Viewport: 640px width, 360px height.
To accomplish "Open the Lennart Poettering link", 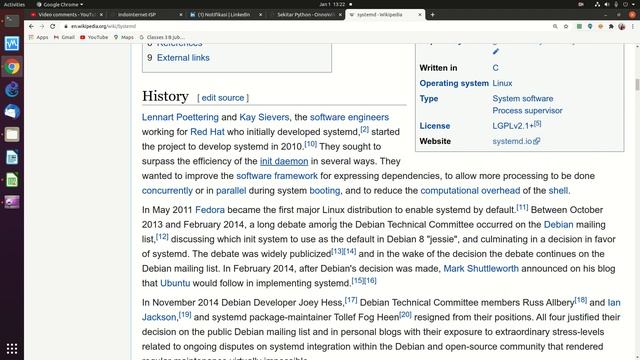I will [180, 117].
